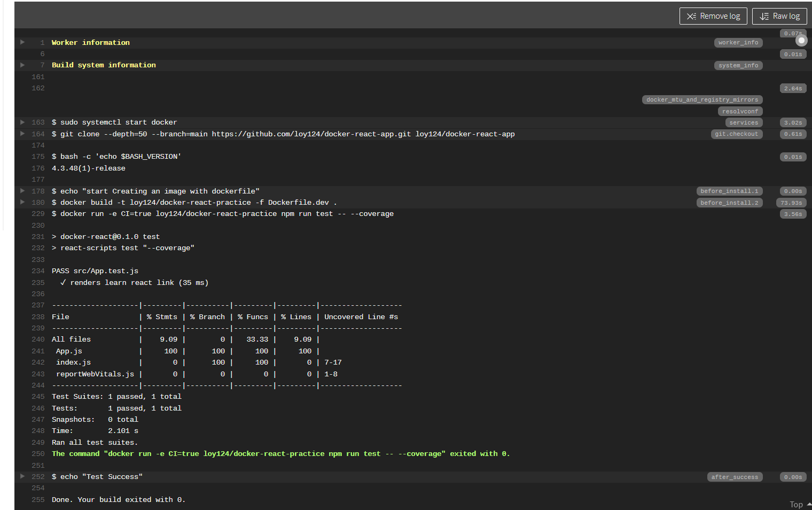
Task: Expand the echo Test Success line
Action: (22, 476)
